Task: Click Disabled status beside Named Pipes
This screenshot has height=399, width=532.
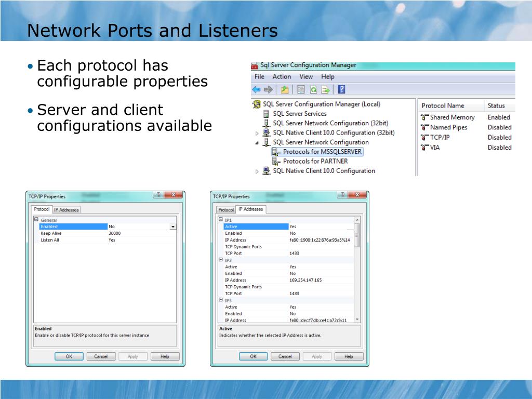Action: (499, 128)
